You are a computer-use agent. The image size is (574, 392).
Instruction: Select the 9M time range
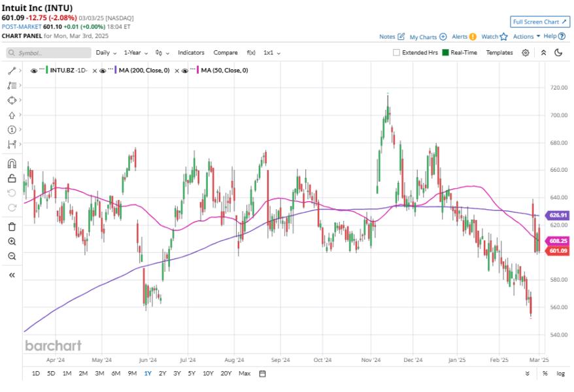coord(132,373)
